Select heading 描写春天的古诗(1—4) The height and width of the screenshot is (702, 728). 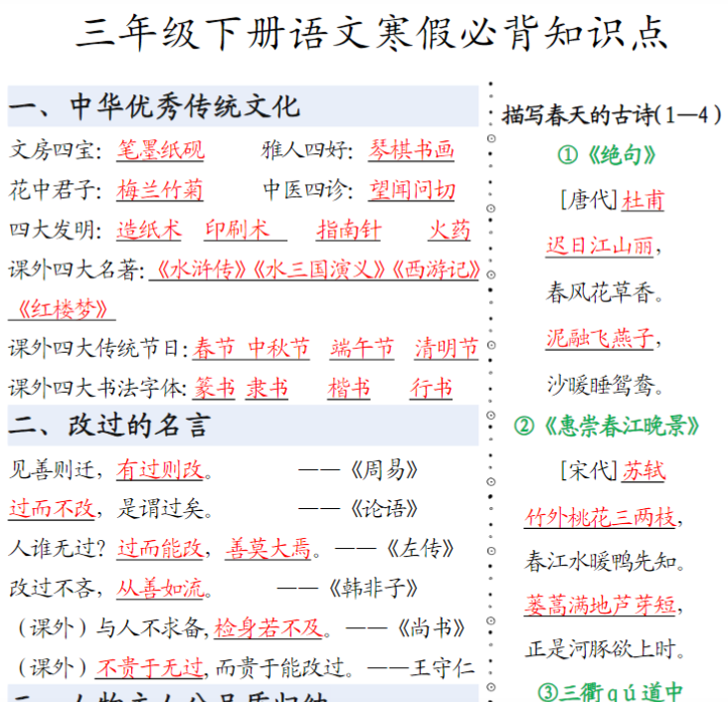[612, 114]
